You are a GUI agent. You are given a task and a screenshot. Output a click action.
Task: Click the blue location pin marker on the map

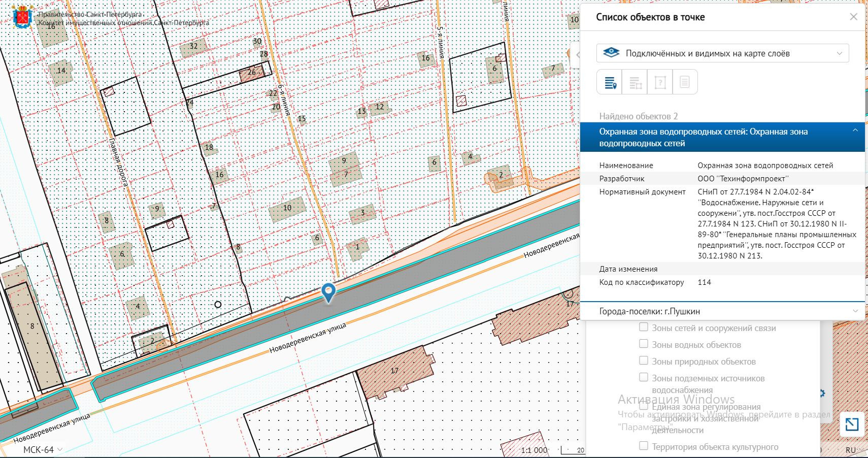point(328,292)
